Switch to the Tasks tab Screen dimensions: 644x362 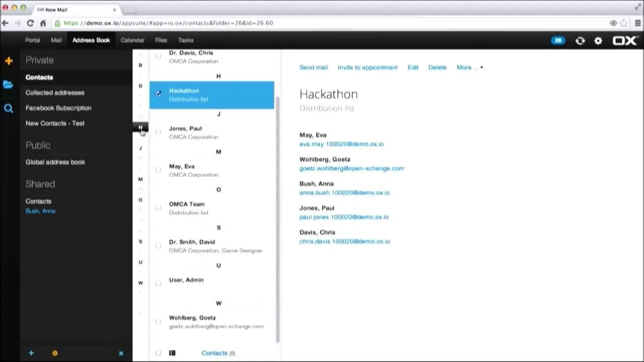click(x=186, y=40)
